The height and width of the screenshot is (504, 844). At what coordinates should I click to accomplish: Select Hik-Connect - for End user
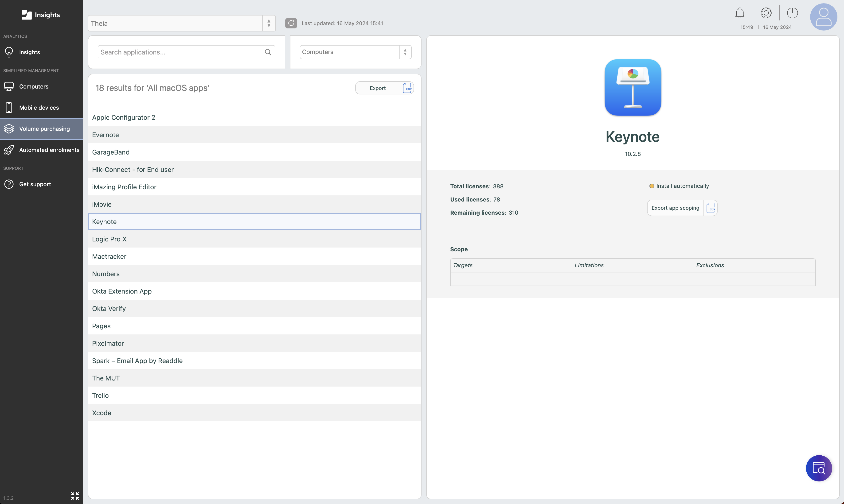pyautogui.click(x=254, y=170)
